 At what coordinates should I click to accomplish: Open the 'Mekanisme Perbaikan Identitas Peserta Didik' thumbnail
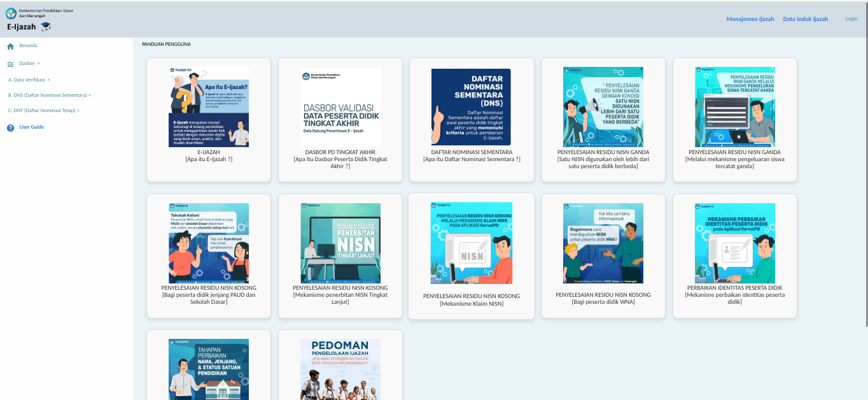click(x=735, y=243)
